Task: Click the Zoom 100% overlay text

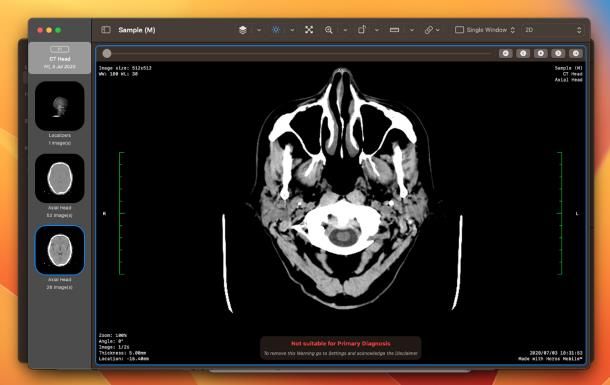Action: click(113, 335)
